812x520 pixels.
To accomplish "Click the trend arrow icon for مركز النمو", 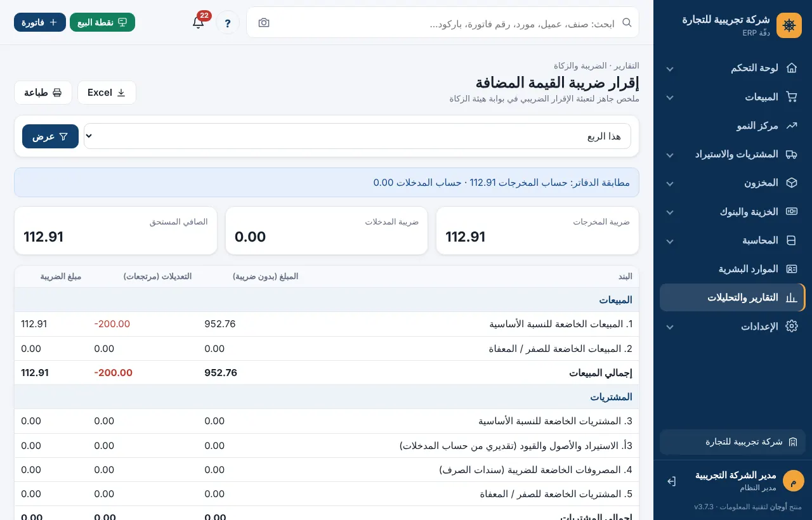I will [x=791, y=126].
